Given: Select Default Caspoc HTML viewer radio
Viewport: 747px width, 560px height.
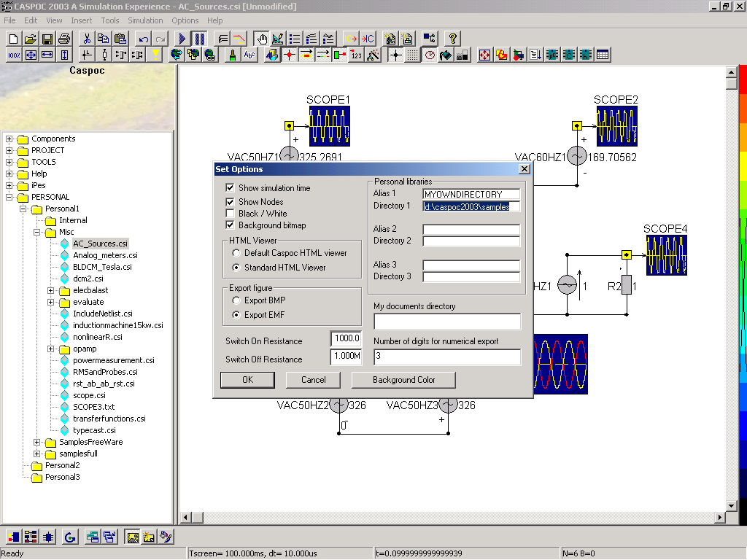Looking at the screenshot, I should (x=236, y=253).
